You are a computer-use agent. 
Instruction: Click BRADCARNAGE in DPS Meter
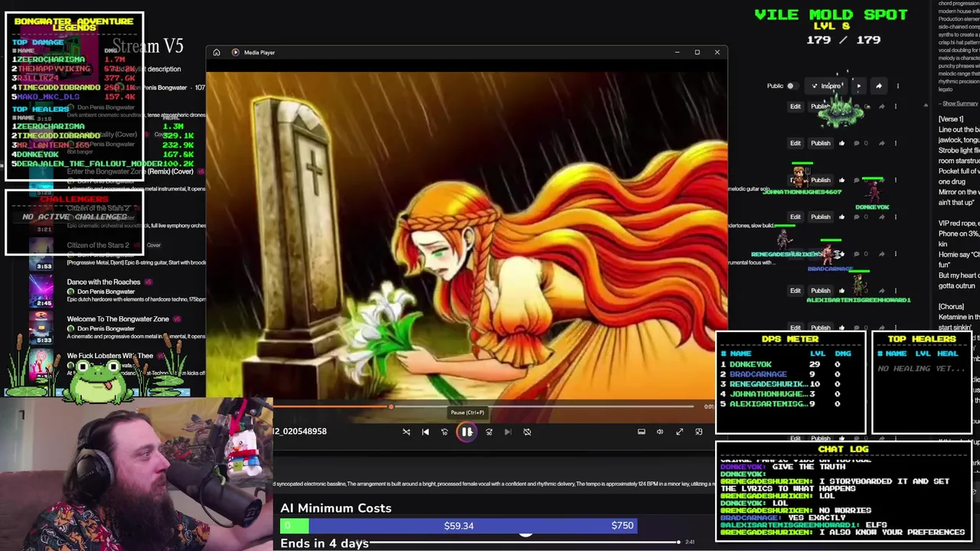pos(758,374)
